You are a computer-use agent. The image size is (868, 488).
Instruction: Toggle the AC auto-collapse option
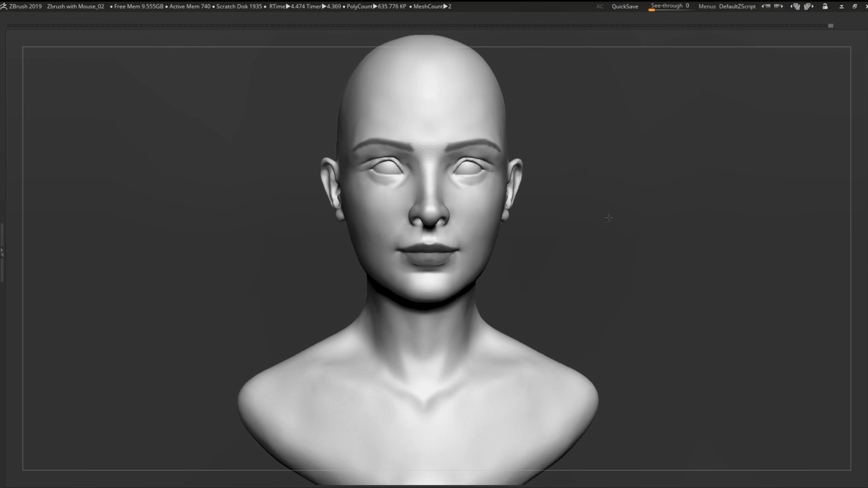600,6
